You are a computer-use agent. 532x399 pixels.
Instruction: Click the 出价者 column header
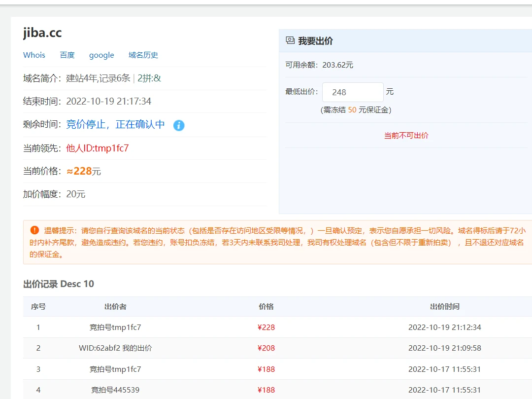click(x=115, y=307)
